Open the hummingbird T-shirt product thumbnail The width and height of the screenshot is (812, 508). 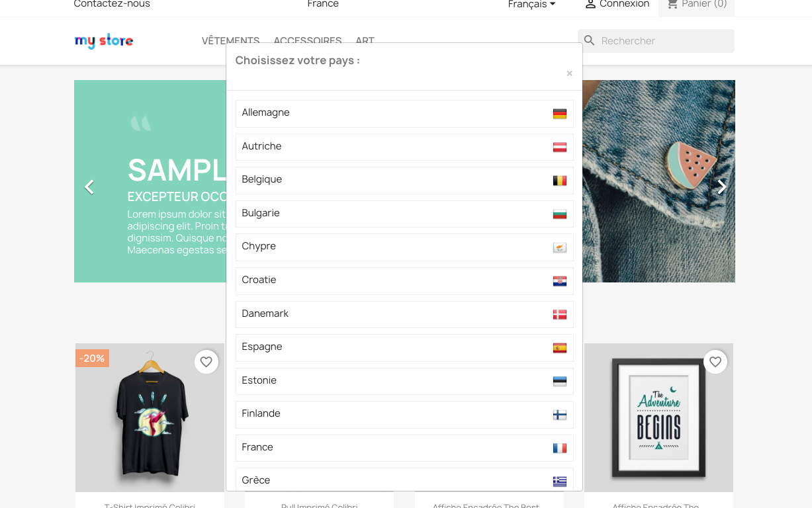150,417
